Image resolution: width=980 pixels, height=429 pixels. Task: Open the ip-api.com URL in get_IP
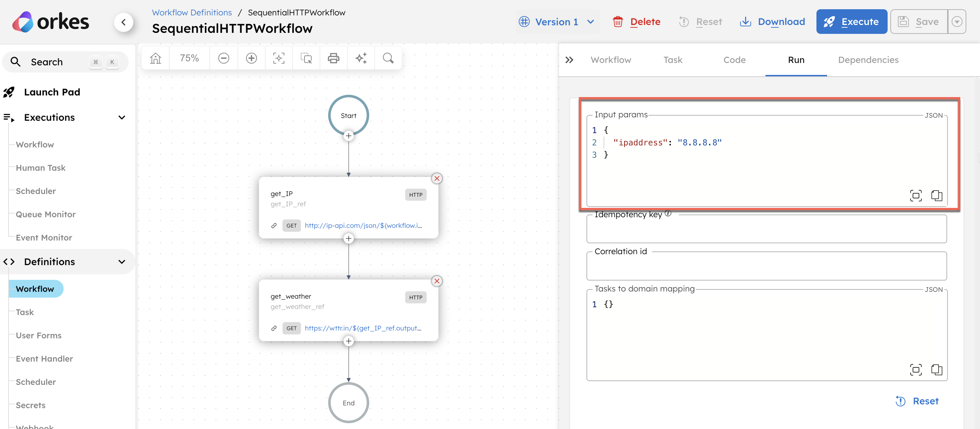pyautogui.click(x=363, y=225)
